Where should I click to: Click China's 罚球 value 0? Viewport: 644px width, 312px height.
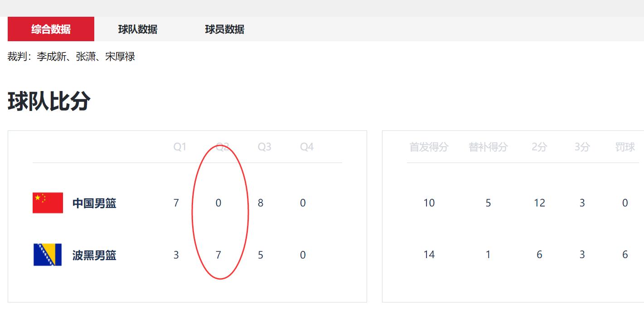point(625,203)
